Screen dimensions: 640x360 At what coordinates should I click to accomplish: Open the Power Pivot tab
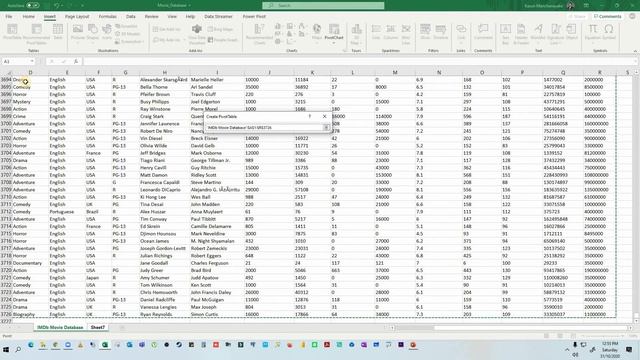(x=254, y=16)
